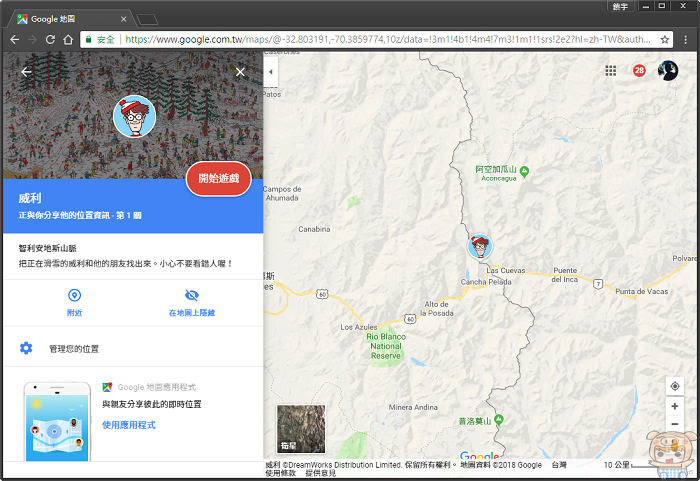Viewport: 700px width, 481px height.
Task: Click the 台灣 region link in footer
Action: point(559,465)
